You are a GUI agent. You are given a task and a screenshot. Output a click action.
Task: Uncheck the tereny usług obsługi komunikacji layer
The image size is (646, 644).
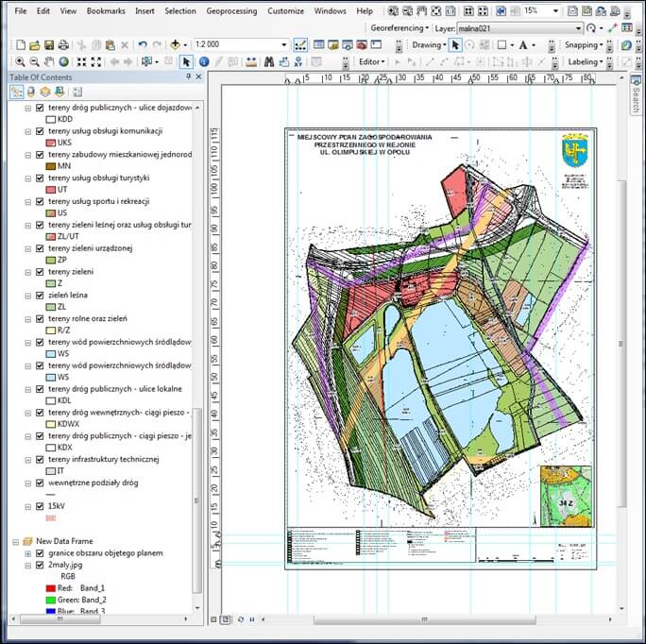coord(40,131)
